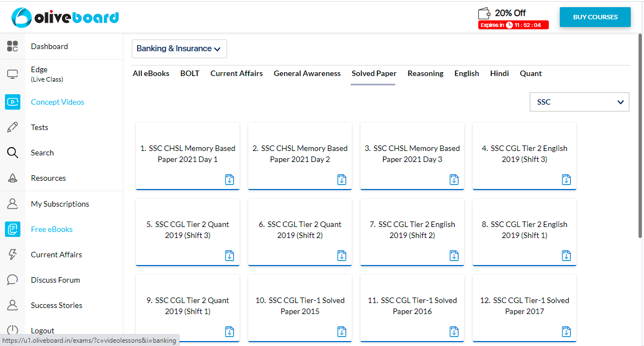Download SSC CHSL Memory Based Paper Day 3
This screenshot has width=644, height=346.
[x=454, y=180]
